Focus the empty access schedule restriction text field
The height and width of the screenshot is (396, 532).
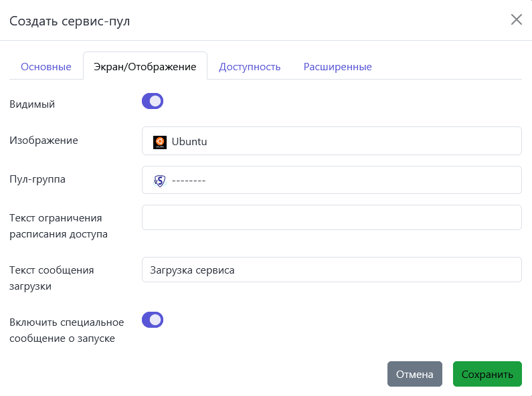click(331, 217)
